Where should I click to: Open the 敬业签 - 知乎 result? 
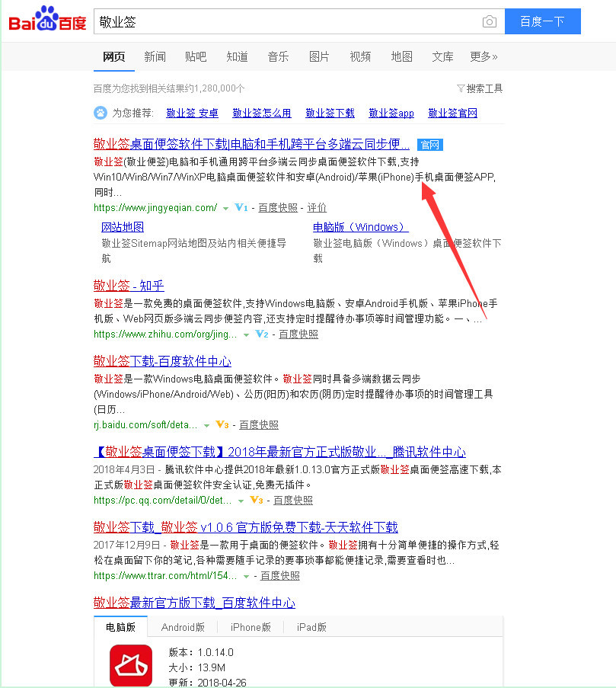[129, 286]
